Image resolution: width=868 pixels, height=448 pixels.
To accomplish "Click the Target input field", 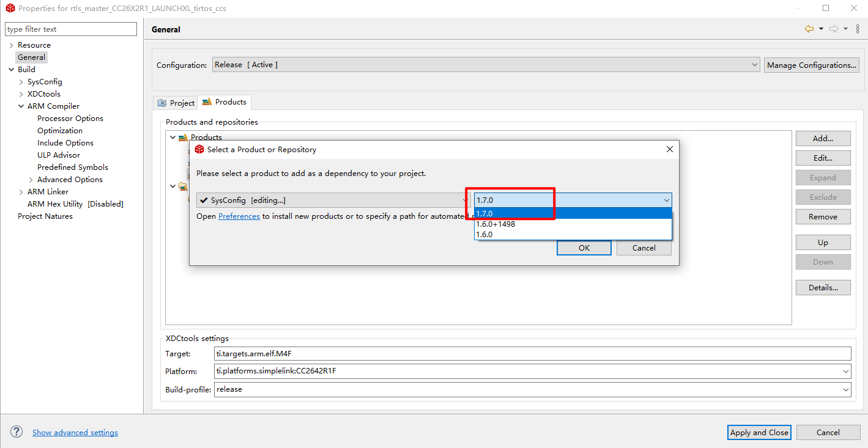I will [x=532, y=353].
